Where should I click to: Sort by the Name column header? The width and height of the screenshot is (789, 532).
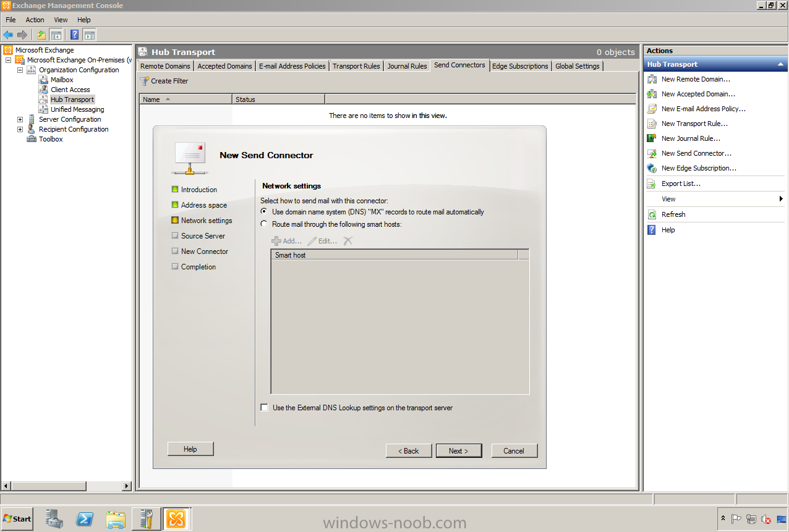186,99
